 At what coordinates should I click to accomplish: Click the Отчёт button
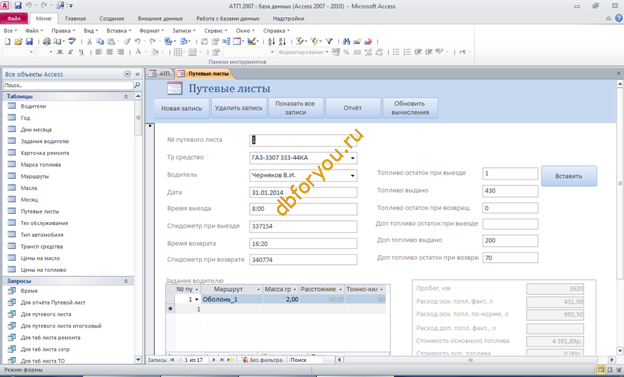(x=353, y=108)
